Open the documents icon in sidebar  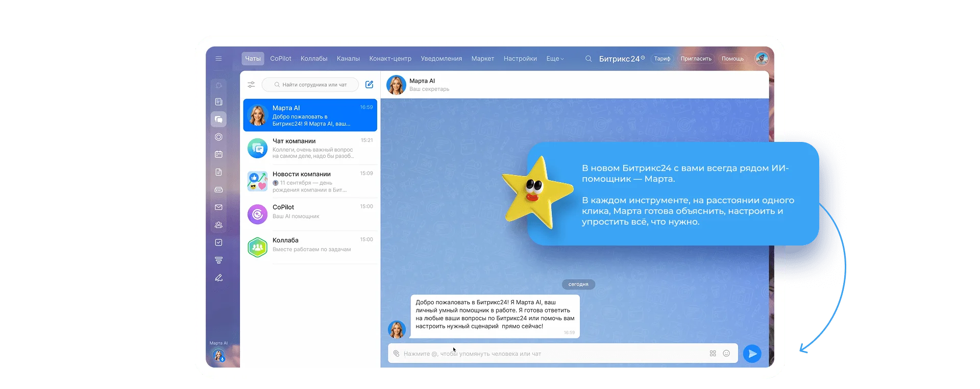click(218, 172)
